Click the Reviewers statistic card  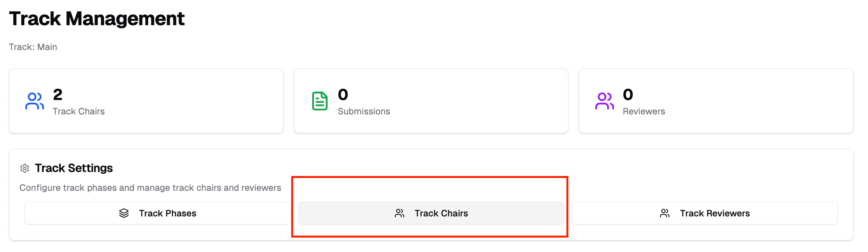(x=716, y=101)
